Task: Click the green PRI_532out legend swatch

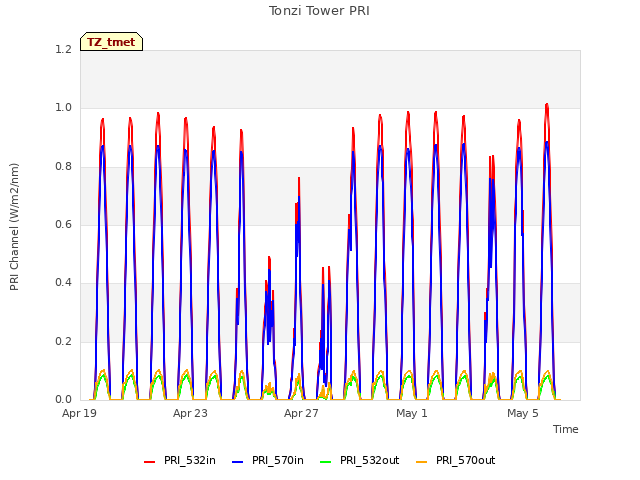Action: pos(326,461)
